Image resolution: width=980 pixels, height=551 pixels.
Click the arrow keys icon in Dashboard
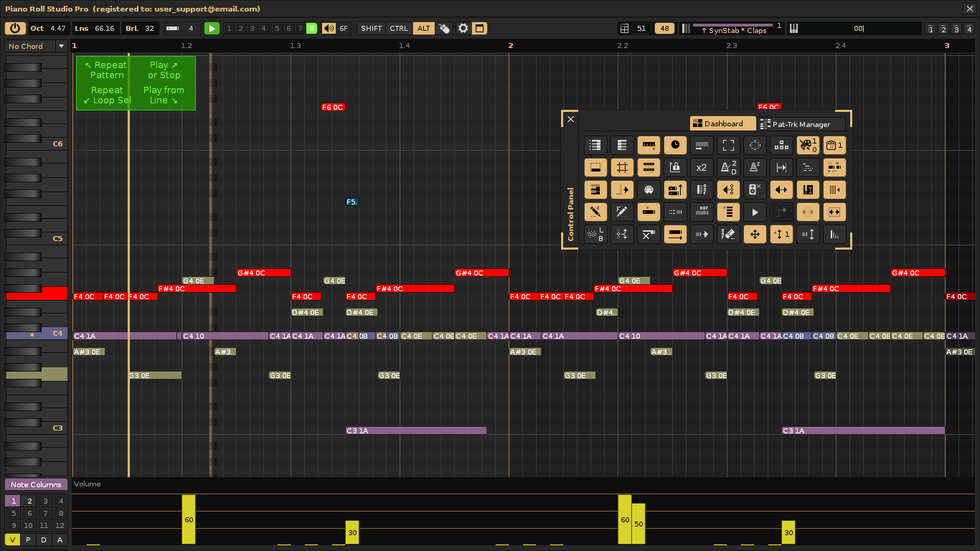point(781,146)
